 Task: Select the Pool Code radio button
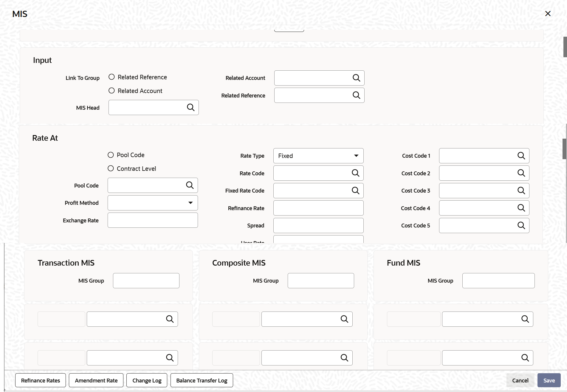[x=111, y=154]
